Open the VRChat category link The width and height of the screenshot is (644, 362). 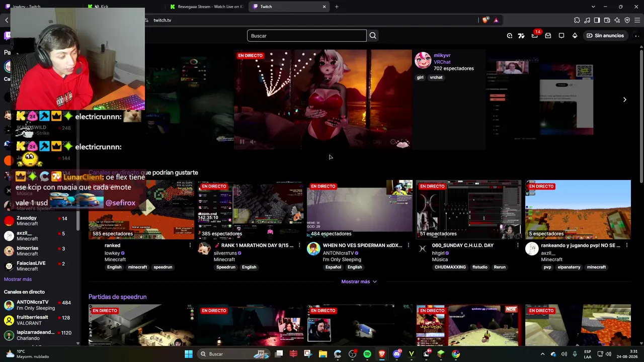(x=442, y=62)
